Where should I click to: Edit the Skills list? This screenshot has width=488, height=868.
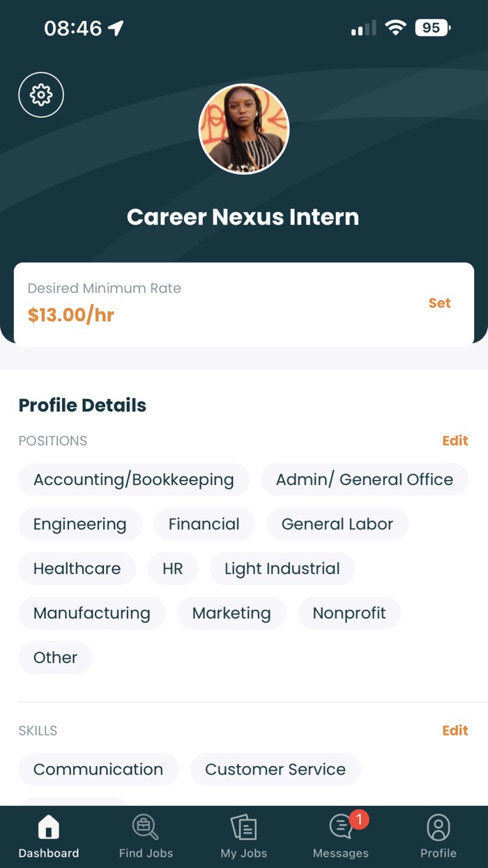pos(455,730)
